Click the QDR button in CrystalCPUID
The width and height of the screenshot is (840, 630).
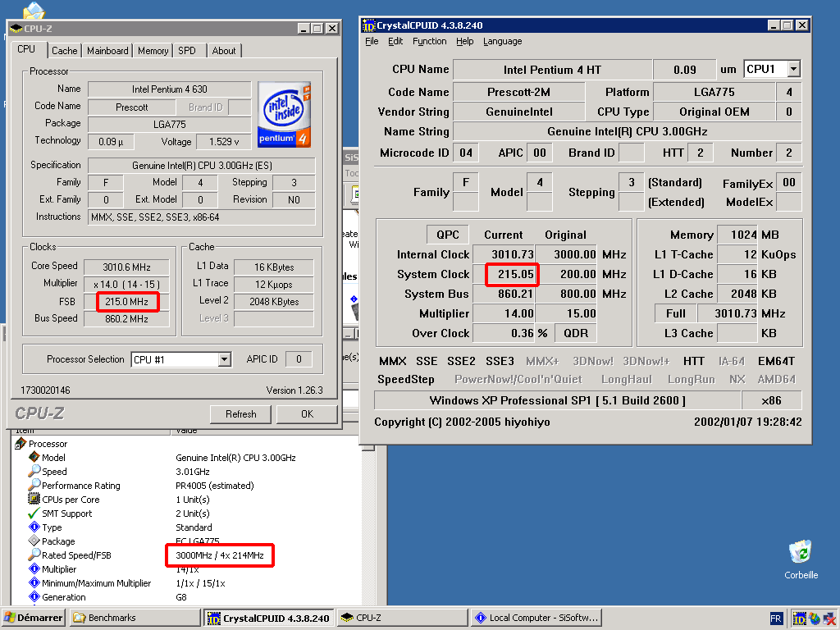point(576,333)
